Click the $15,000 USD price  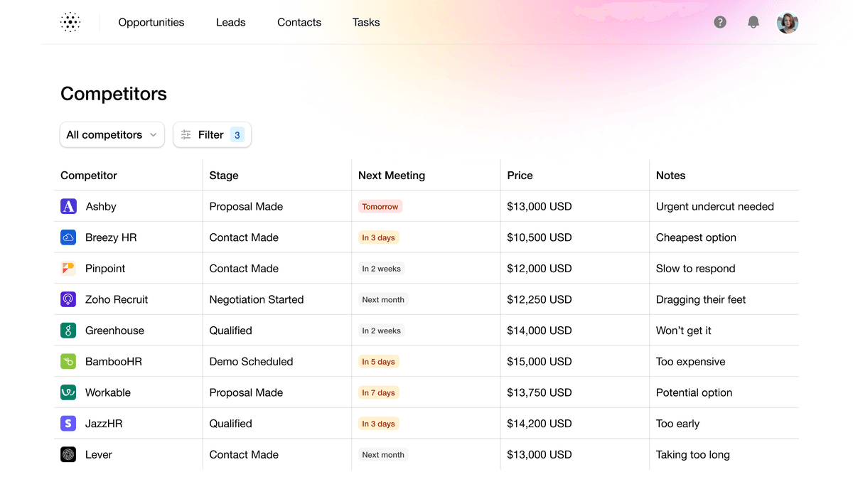click(x=540, y=361)
